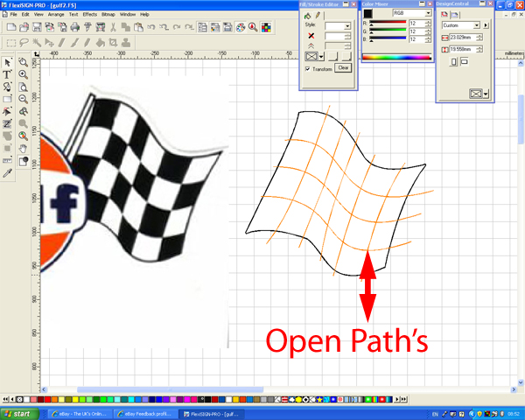Viewport: 525px width, 420px height.
Task: Click the bitmap magic wand tool
Action: [37, 43]
